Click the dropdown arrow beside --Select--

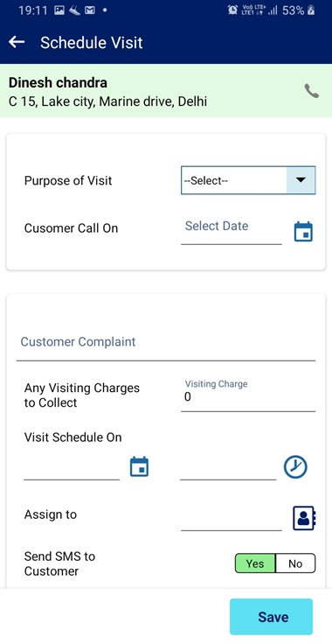click(301, 180)
